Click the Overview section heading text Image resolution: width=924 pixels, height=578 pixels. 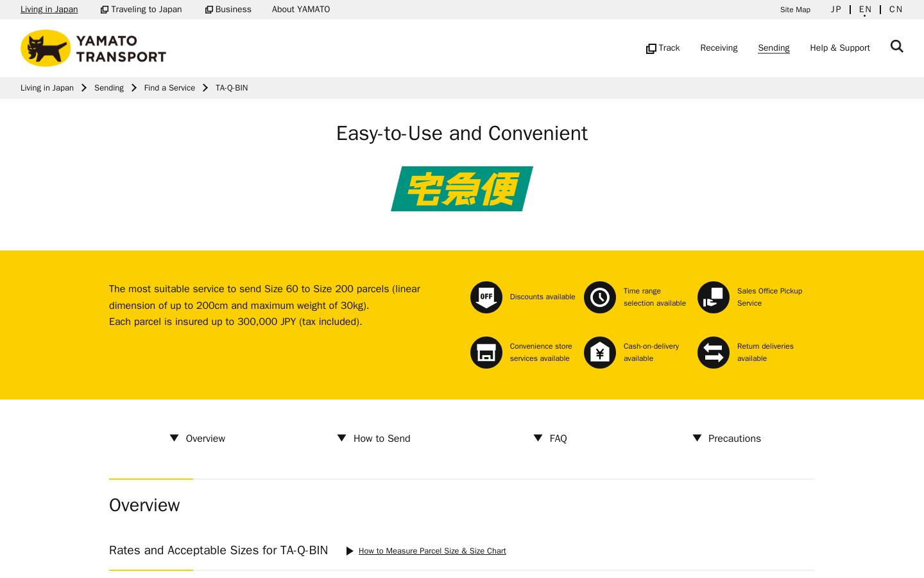[144, 505]
